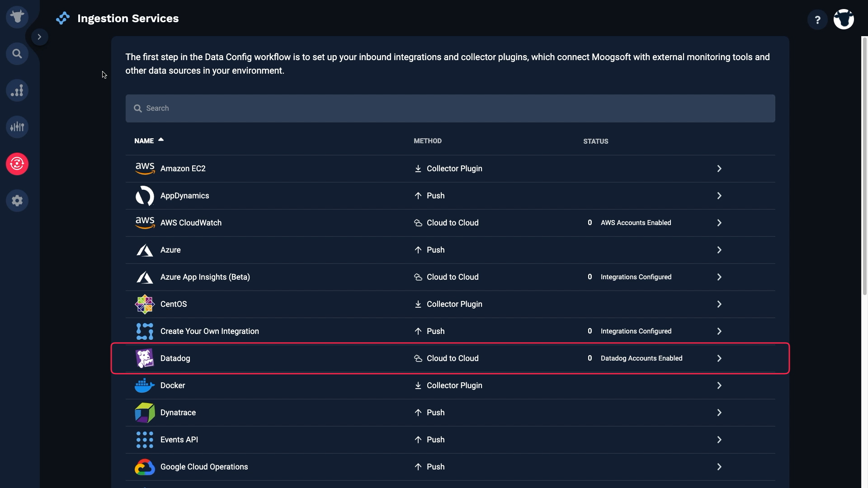Sort by the NAME column header
Viewport: 868px width, 488px height.
tap(144, 141)
